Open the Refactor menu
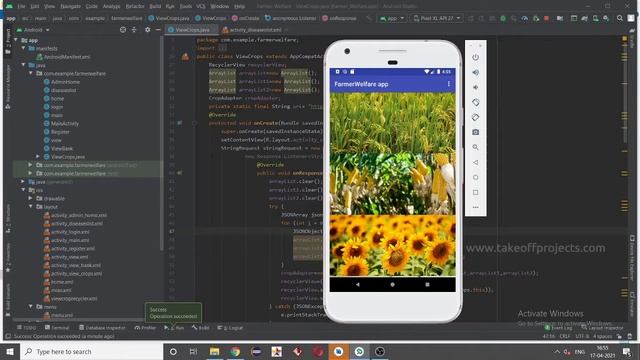The width and height of the screenshot is (640, 360). (x=135, y=7)
